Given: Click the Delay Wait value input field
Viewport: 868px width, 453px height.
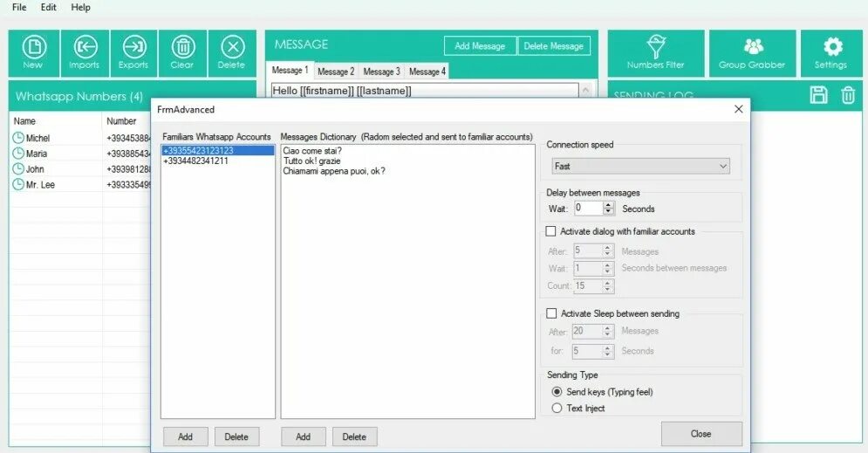Looking at the screenshot, I should (x=589, y=209).
